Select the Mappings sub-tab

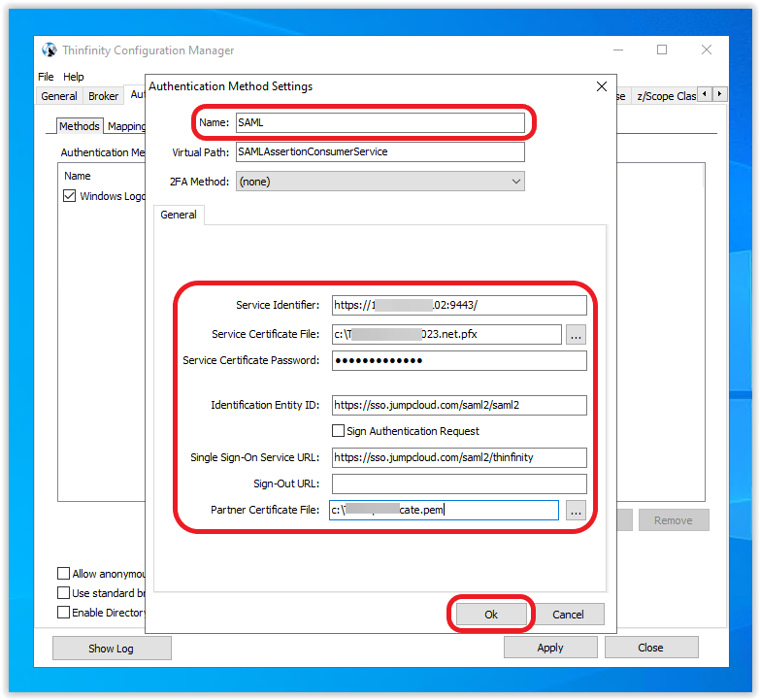pos(126,126)
